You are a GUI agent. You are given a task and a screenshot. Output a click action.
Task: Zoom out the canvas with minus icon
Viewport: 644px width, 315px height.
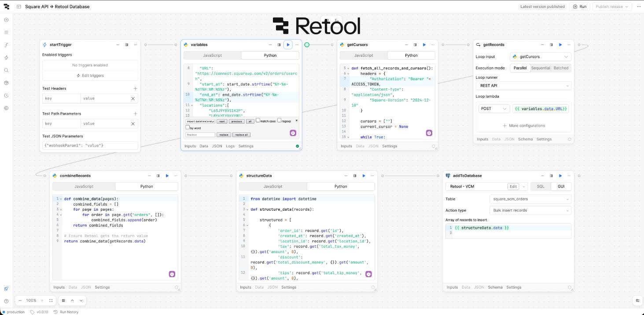click(20, 300)
